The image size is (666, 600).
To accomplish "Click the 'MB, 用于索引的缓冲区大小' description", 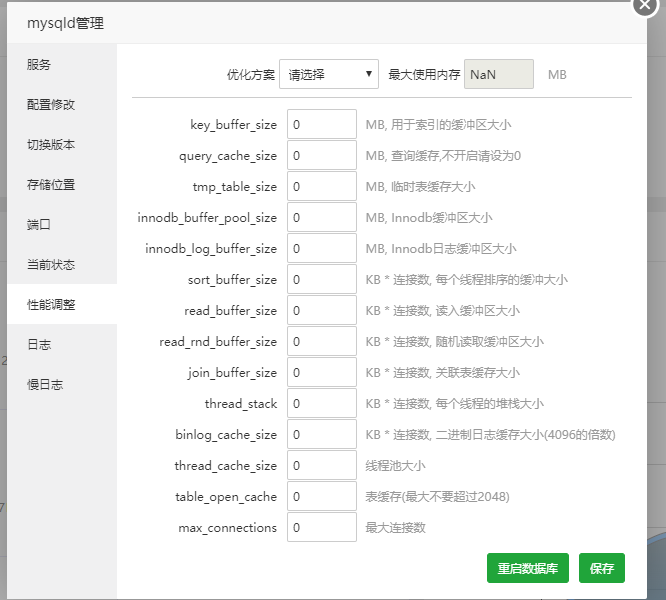I will pos(438,124).
